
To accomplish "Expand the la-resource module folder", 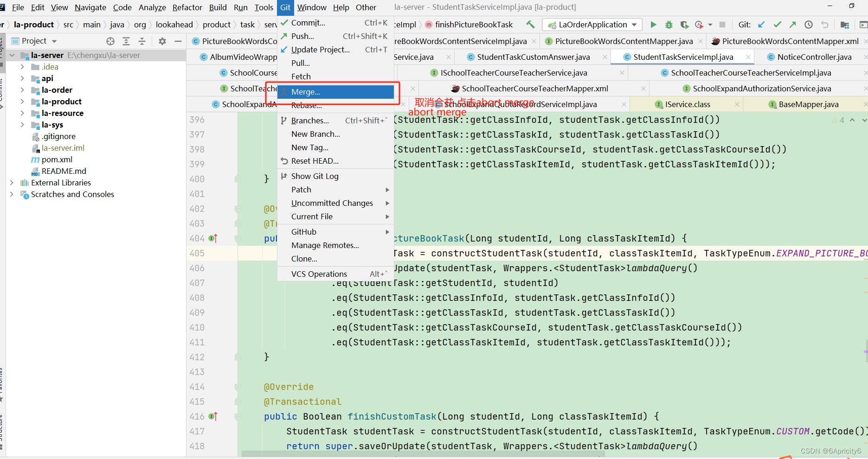I will click(x=22, y=113).
